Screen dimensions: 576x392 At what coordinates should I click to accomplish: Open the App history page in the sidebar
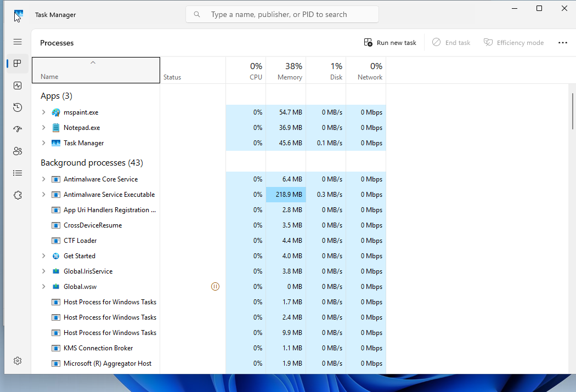click(18, 107)
